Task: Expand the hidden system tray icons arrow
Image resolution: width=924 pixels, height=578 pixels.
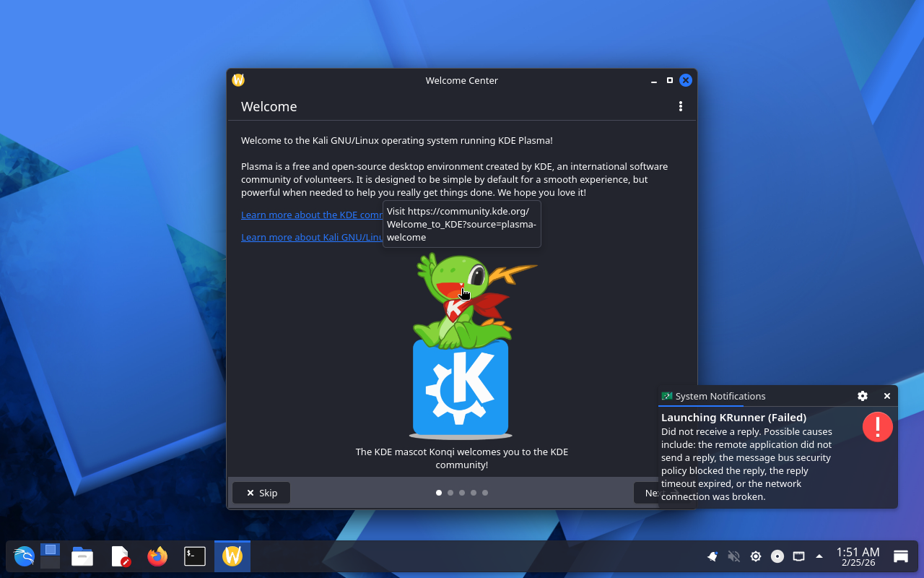Action: click(x=819, y=556)
